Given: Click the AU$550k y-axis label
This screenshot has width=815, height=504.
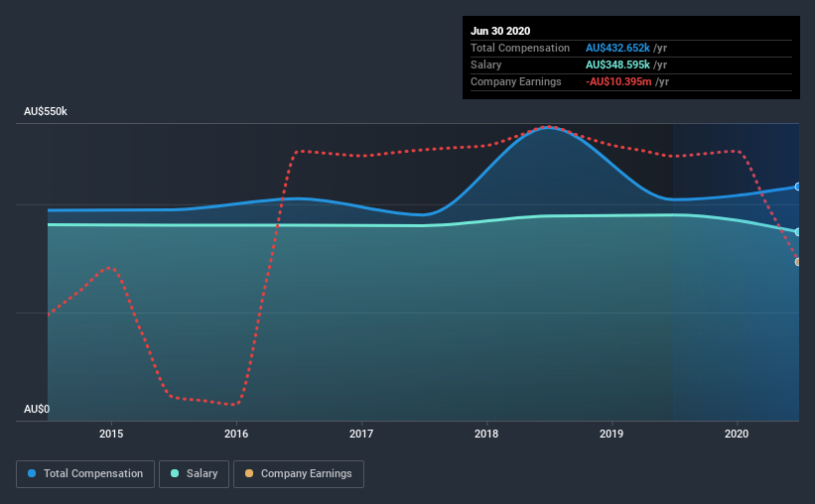Looking at the screenshot, I should tap(46, 112).
